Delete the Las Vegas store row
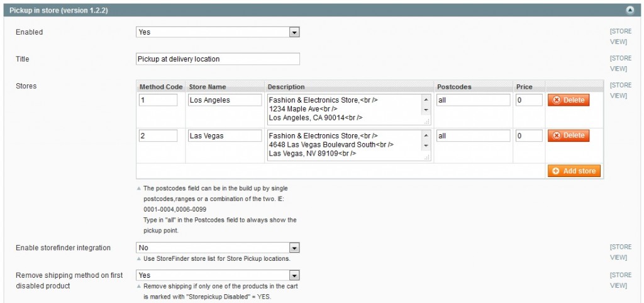Image resolution: width=644 pixels, height=303 pixels. pos(568,135)
